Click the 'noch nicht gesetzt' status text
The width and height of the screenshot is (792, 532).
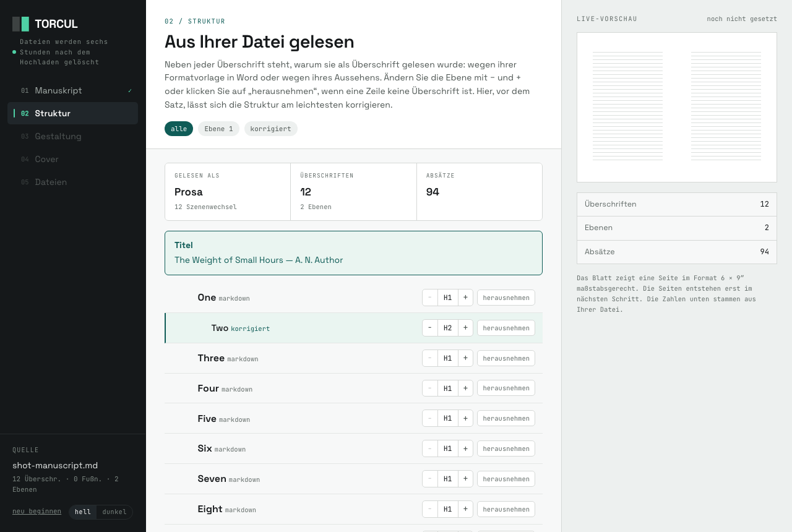click(x=742, y=19)
